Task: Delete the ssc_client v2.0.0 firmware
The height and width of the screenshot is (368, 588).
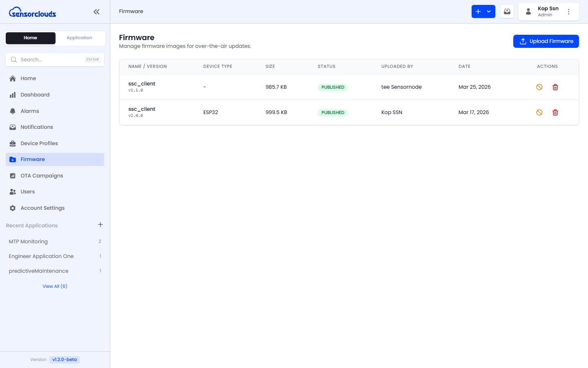Action: tap(555, 112)
